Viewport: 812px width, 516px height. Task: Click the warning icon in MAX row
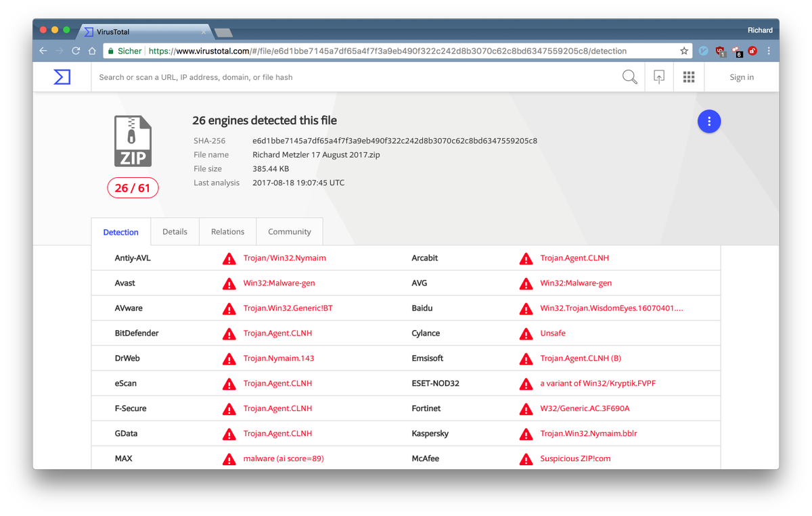coord(229,459)
